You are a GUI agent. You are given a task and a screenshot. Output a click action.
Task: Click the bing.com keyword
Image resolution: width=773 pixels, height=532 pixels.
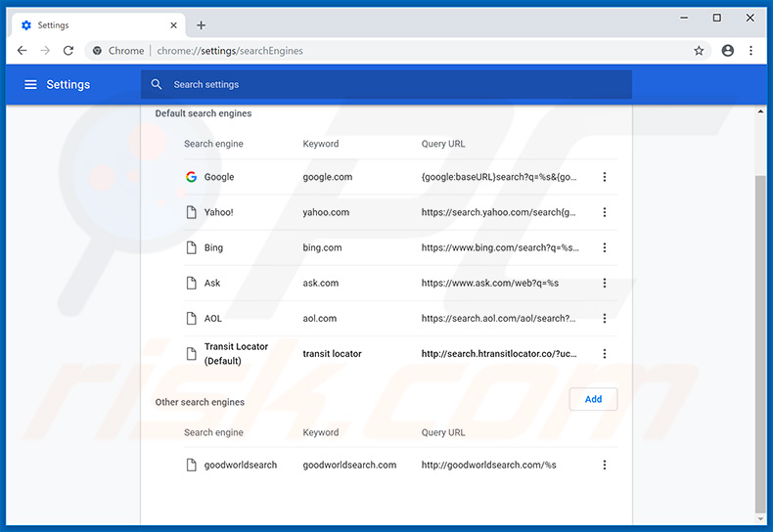(x=322, y=247)
